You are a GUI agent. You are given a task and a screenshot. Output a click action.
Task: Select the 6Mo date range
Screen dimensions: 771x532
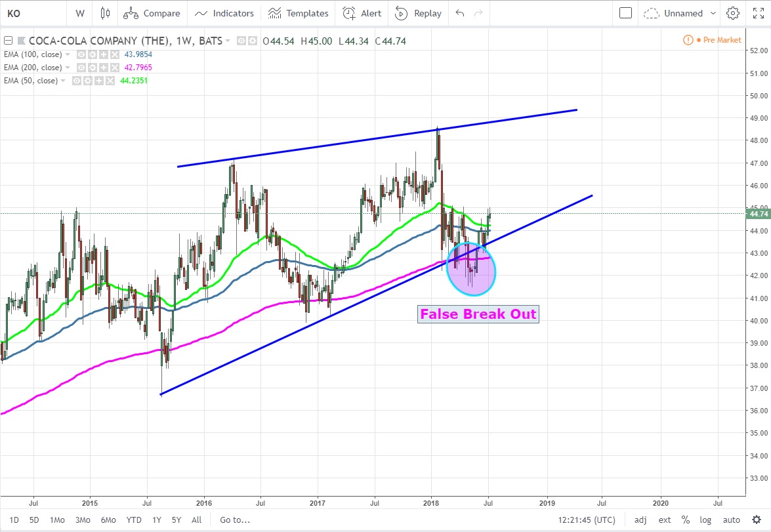pyautogui.click(x=108, y=520)
